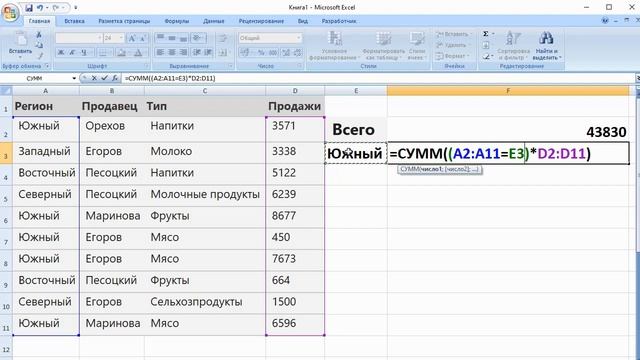Open Буфер обмена dialog launcher
Screen dimensions: 640x360
(x=47, y=66)
